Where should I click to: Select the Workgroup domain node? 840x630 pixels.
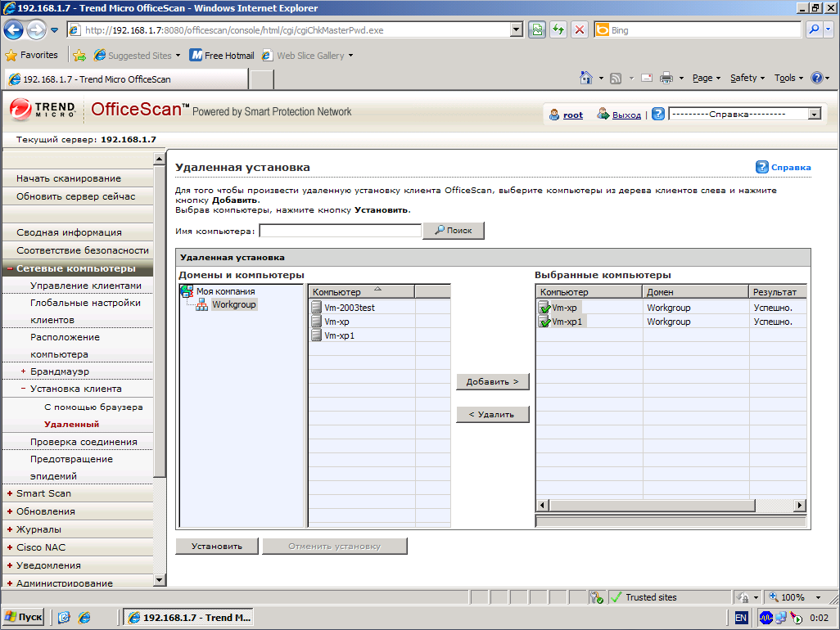tap(234, 304)
